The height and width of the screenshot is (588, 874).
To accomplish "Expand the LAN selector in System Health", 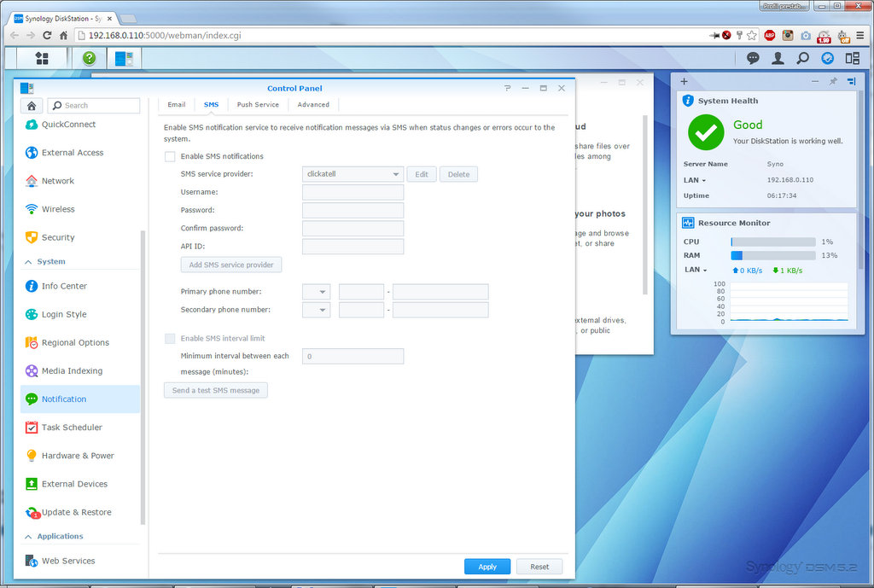I will coord(695,181).
